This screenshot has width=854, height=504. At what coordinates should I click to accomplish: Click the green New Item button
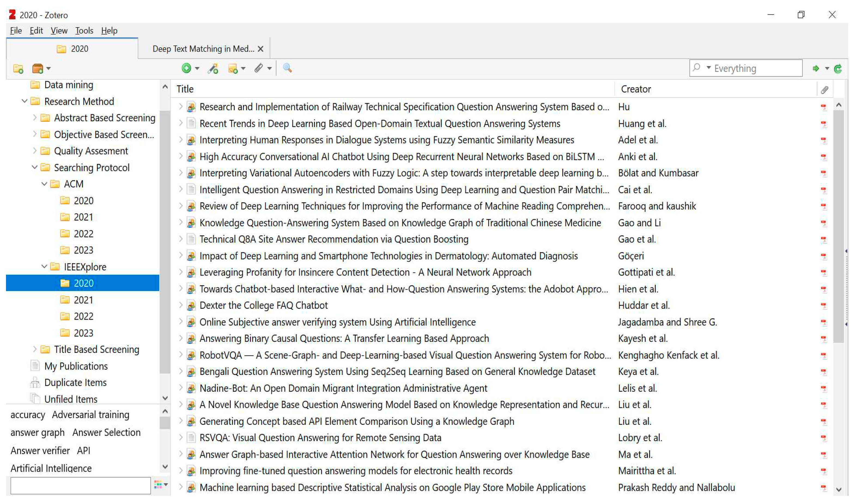[186, 68]
